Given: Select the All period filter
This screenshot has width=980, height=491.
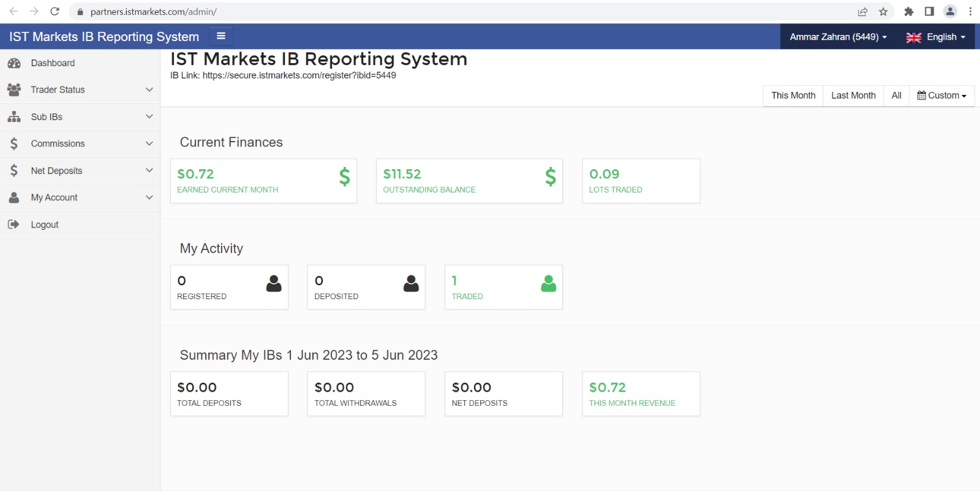Looking at the screenshot, I should [897, 96].
